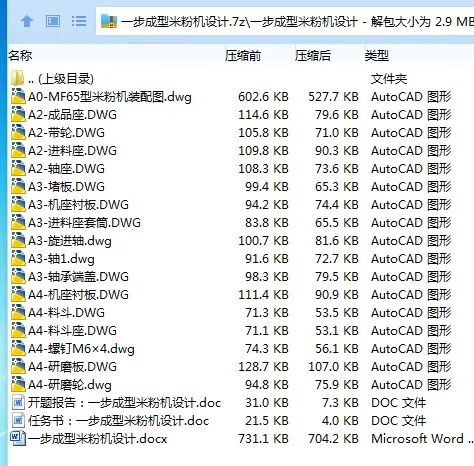Click the 704.2 KB compressed size cell
474x466 pixels.
tap(333, 439)
